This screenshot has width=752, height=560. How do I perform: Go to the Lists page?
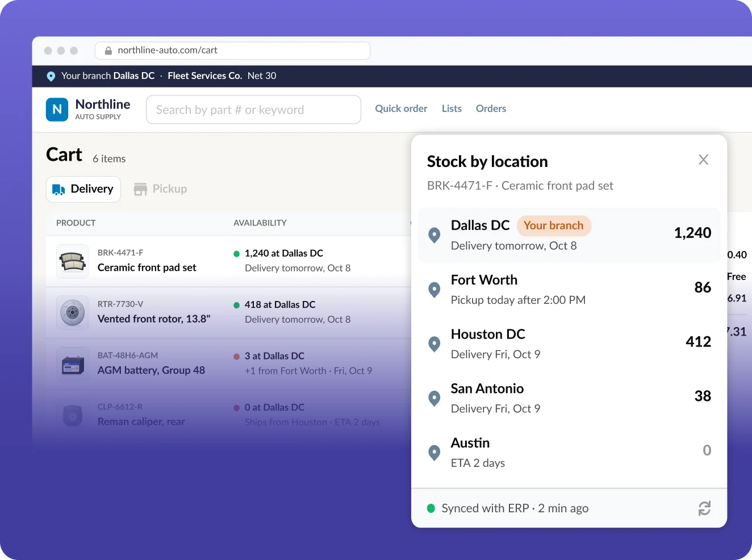pos(452,108)
